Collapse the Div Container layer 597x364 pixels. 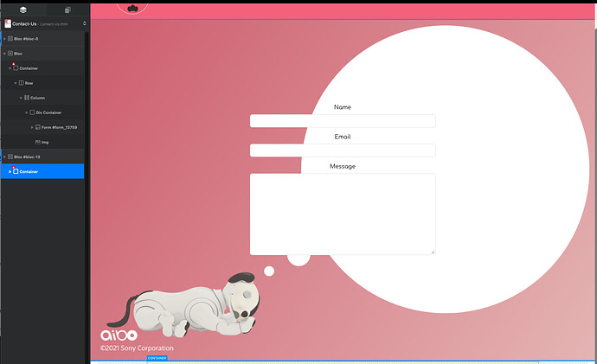coord(26,112)
